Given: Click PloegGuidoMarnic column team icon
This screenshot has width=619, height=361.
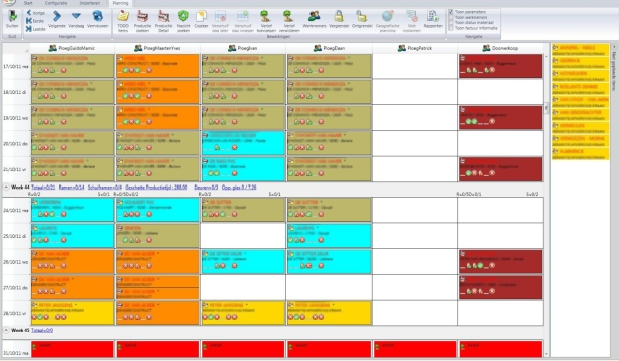Looking at the screenshot, I should [x=52, y=48].
